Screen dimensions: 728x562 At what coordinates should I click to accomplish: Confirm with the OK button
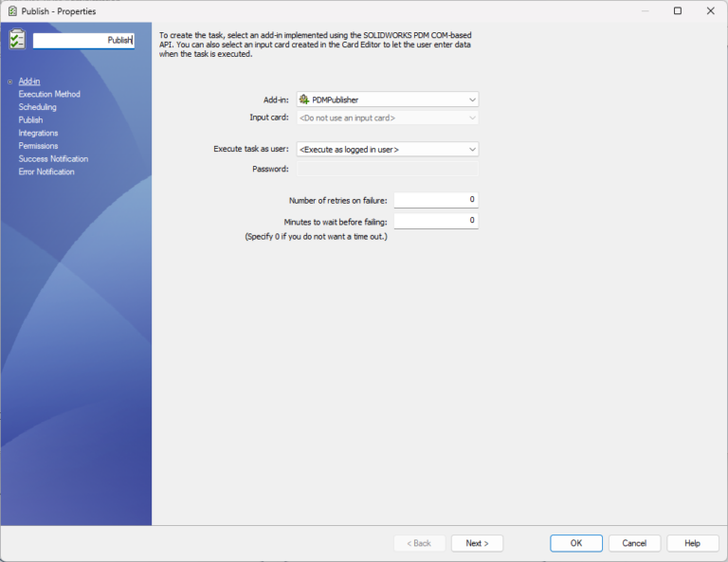576,543
